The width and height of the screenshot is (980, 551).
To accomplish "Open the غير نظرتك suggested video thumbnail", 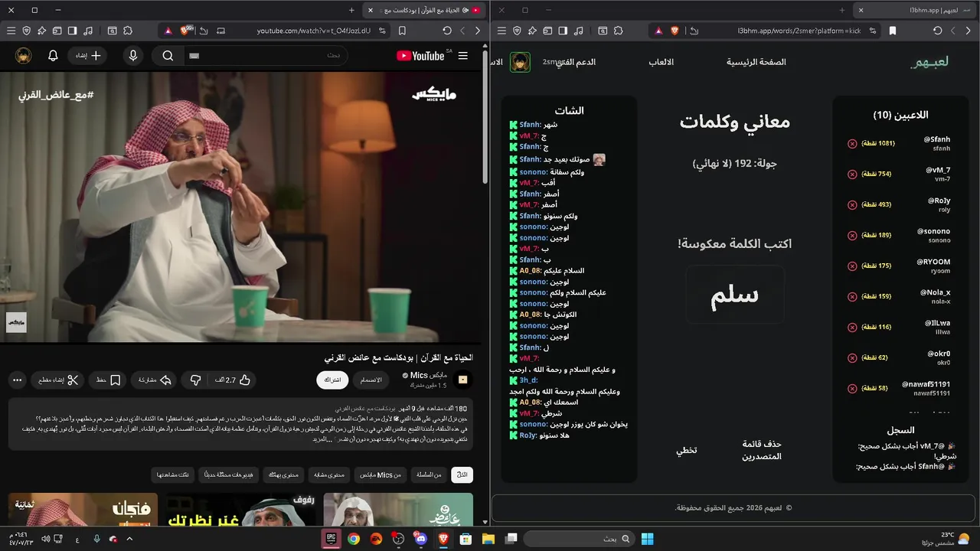I will pos(242,510).
